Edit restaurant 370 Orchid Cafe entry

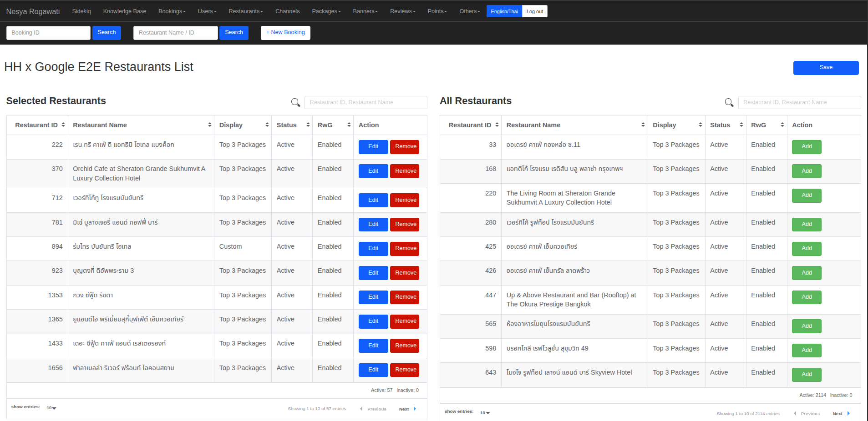pos(373,171)
